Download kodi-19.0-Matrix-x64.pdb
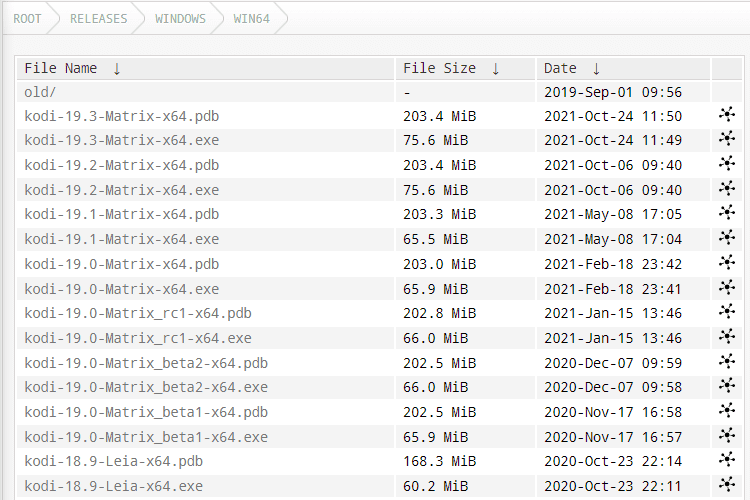The width and height of the screenshot is (750, 500). pos(121,264)
